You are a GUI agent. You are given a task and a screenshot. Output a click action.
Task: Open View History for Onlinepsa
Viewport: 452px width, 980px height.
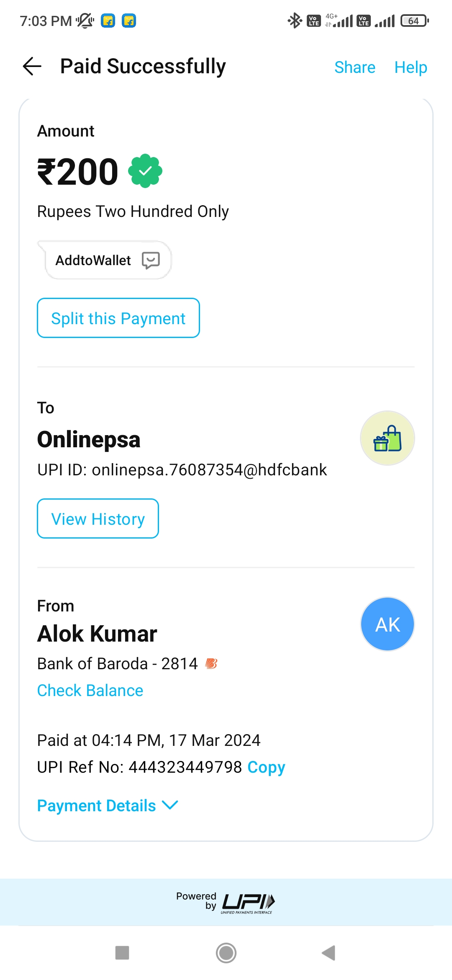pyautogui.click(x=98, y=519)
